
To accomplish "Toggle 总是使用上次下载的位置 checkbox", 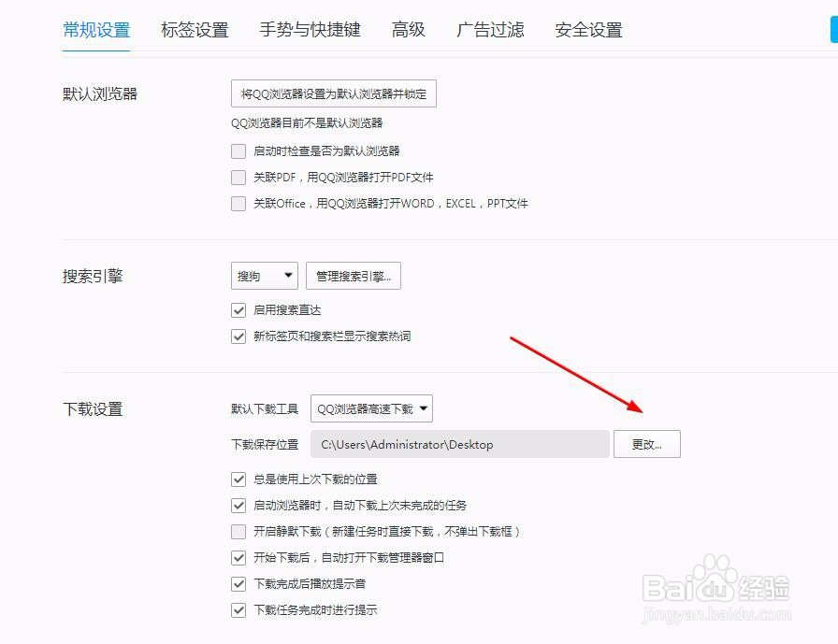I will [238, 479].
